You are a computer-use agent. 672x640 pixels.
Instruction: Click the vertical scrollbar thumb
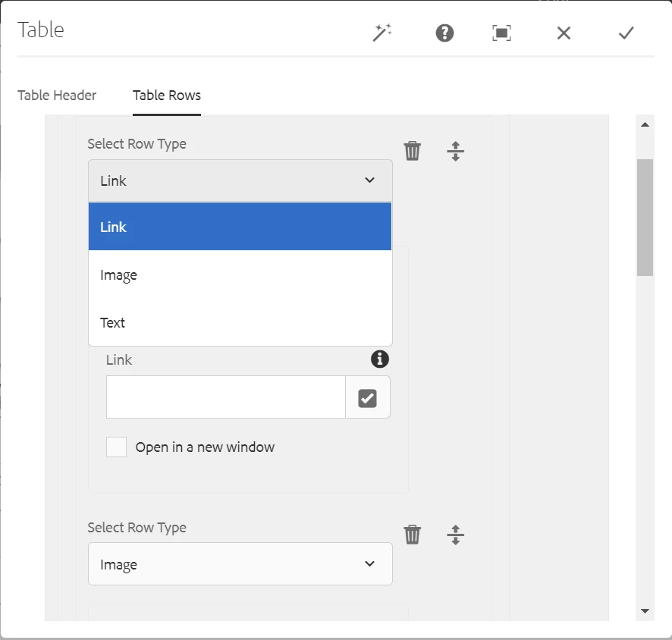(645, 218)
